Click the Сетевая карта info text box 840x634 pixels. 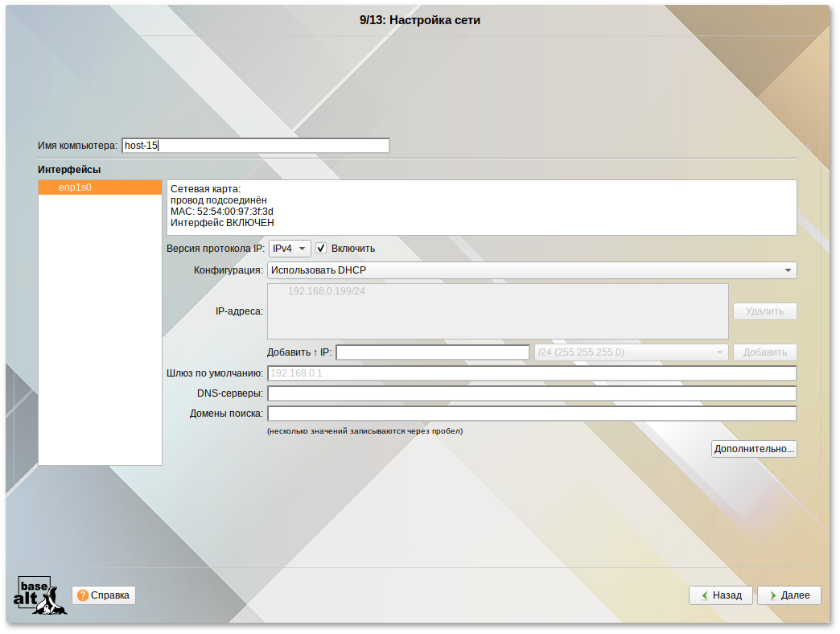(480, 208)
